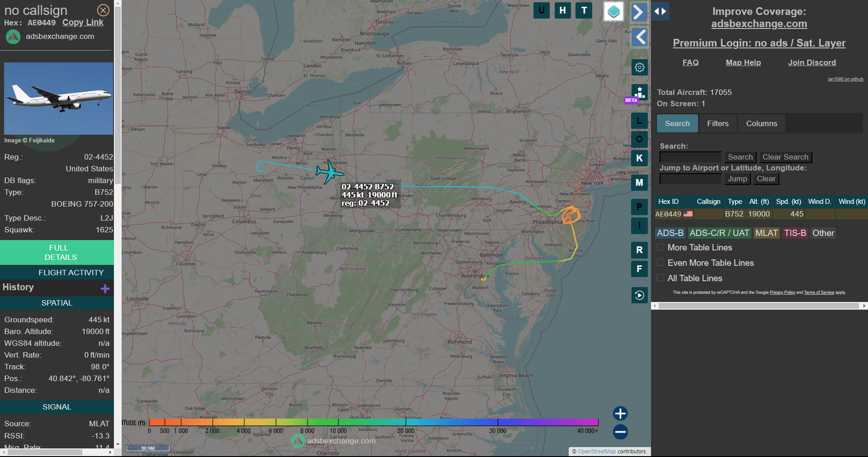Open the FAQ link

(690, 62)
